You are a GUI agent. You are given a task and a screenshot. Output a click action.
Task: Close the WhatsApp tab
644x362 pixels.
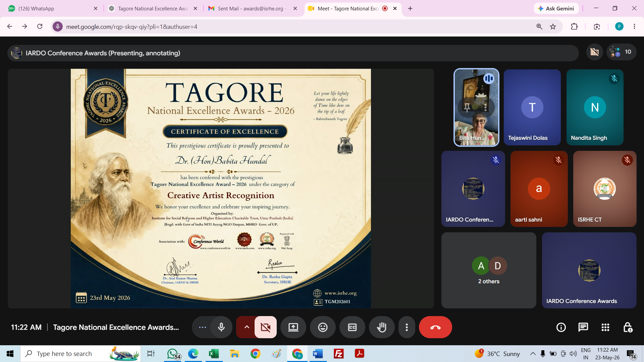[96, 8]
